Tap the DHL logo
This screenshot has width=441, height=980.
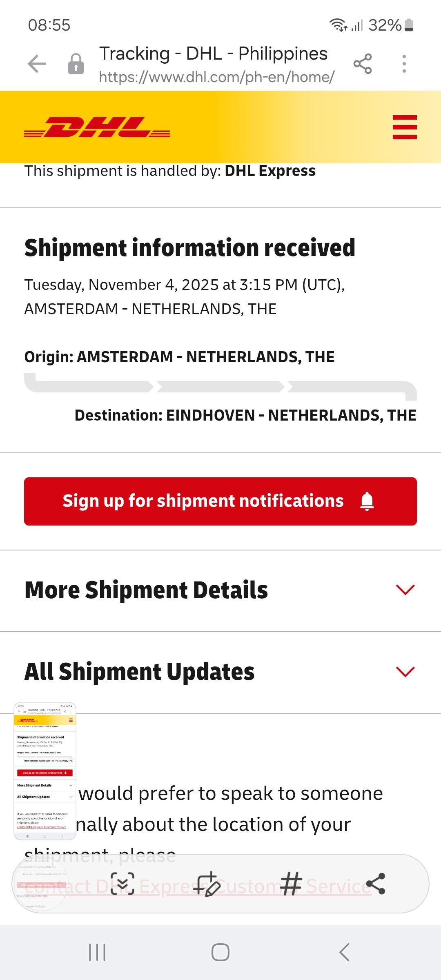point(97,127)
